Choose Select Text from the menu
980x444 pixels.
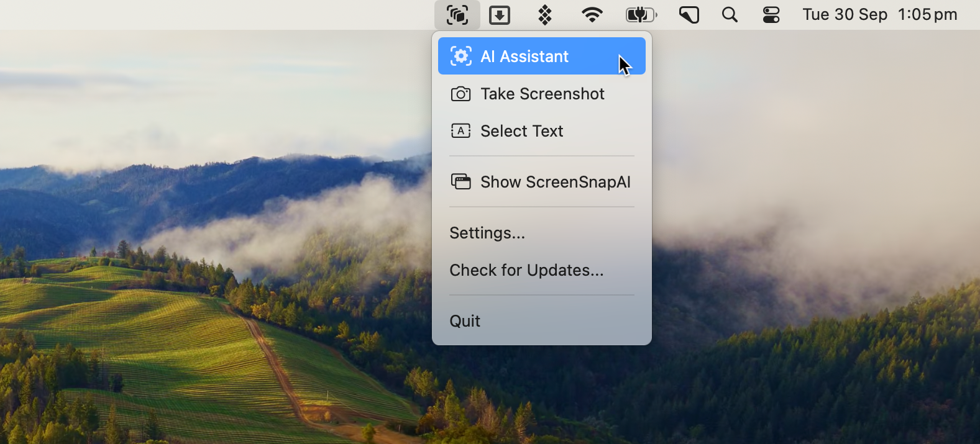[x=522, y=131]
